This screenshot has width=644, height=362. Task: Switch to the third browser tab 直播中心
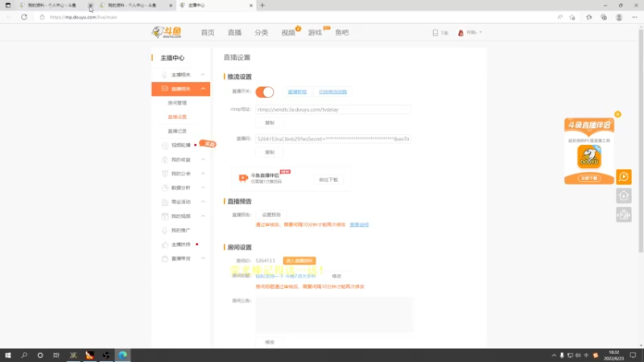tap(216, 6)
